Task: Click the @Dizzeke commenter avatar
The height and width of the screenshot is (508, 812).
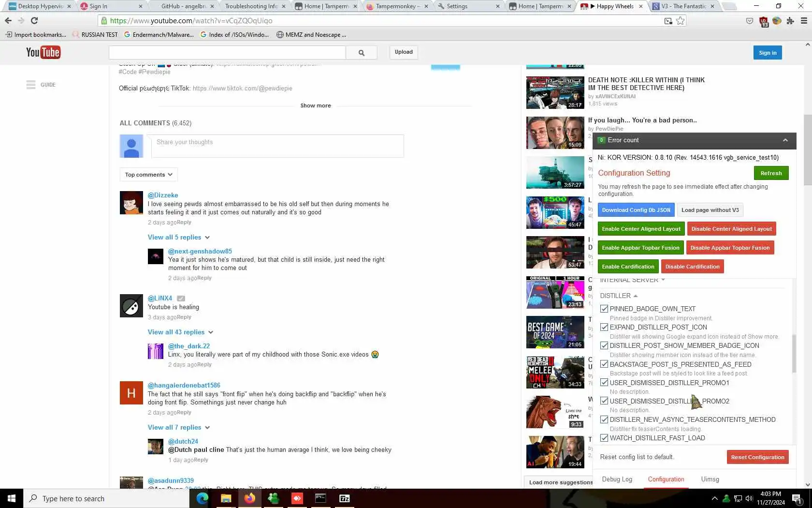Action: pyautogui.click(x=131, y=203)
